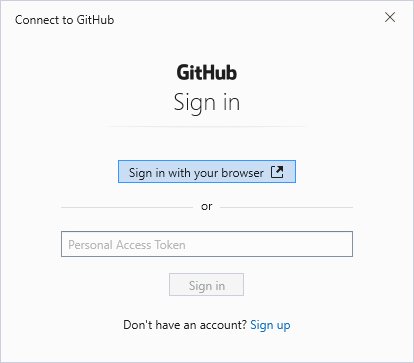Viewport: 414px width, 363px height.
Task: Click the grayed-out Sign in button below token
Action: (x=206, y=285)
